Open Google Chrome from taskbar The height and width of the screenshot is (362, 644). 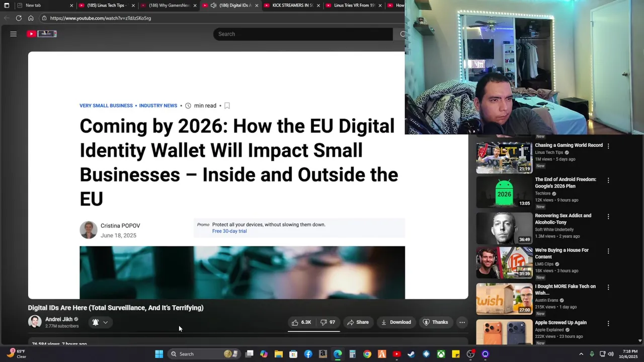pos(367,354)
